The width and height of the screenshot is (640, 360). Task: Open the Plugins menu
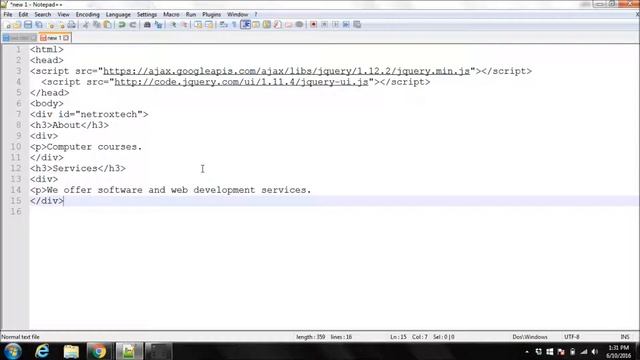coord(211,14)
